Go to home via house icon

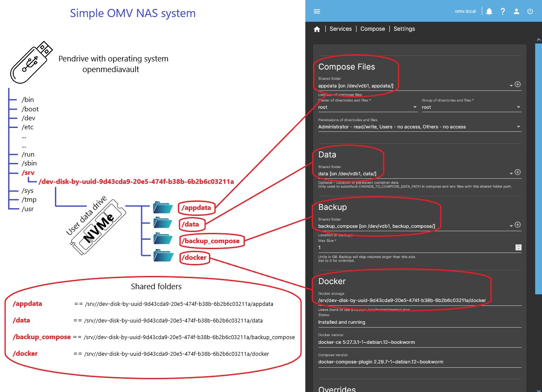(x=317, y=29)
